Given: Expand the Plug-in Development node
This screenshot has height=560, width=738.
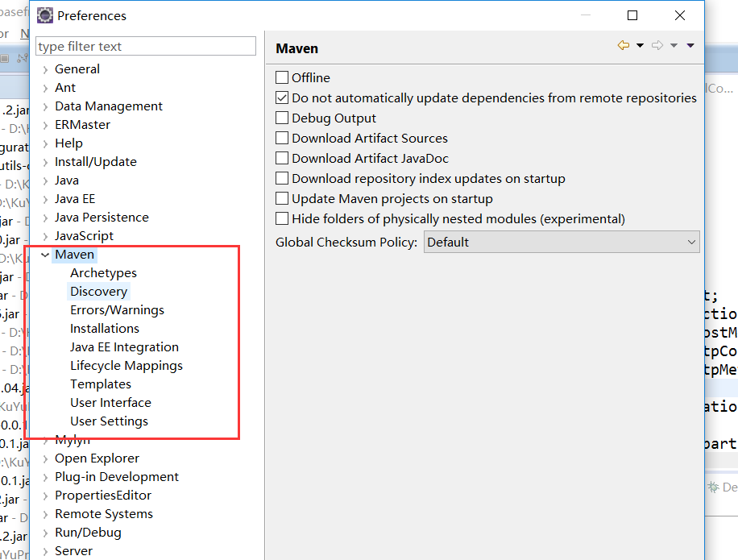Looking at the screenshot, I should click(x=45, y=477).
